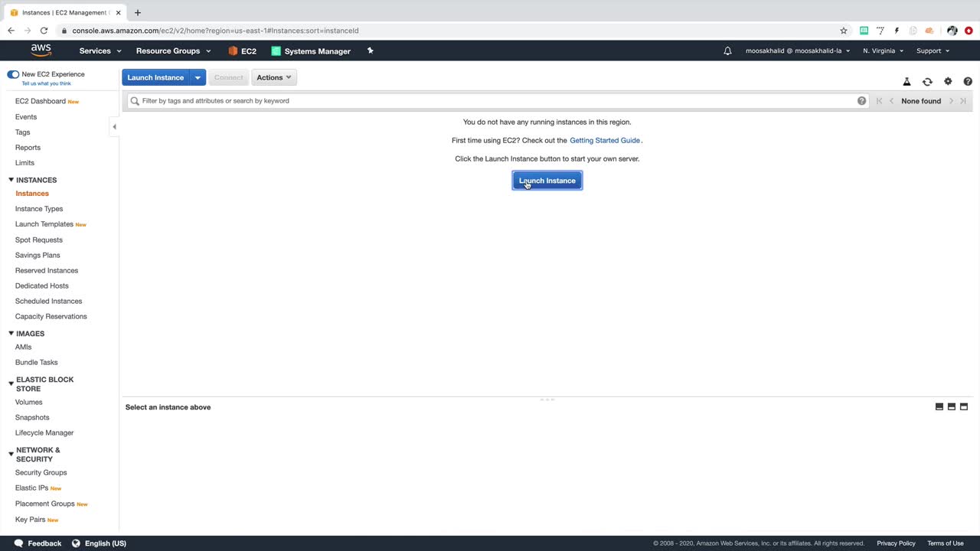This screenshot has height=551, width=980.
Task: Collapse the INSTANCES sidebar section
Action: click(x=11, y=180)
